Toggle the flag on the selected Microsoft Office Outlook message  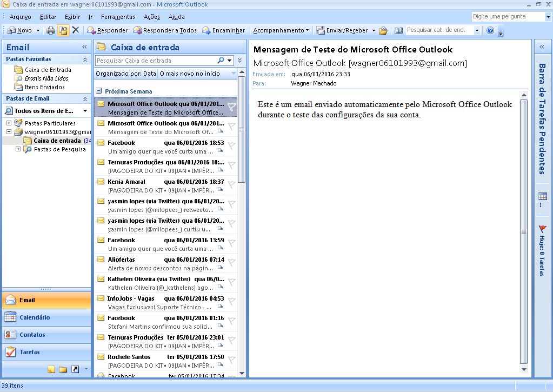click(232, 107)
